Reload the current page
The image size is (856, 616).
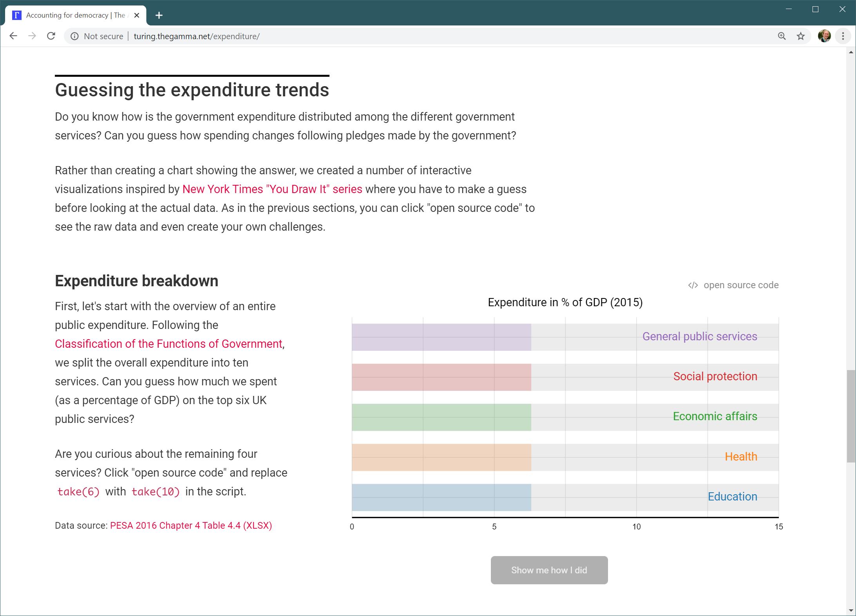51,36
